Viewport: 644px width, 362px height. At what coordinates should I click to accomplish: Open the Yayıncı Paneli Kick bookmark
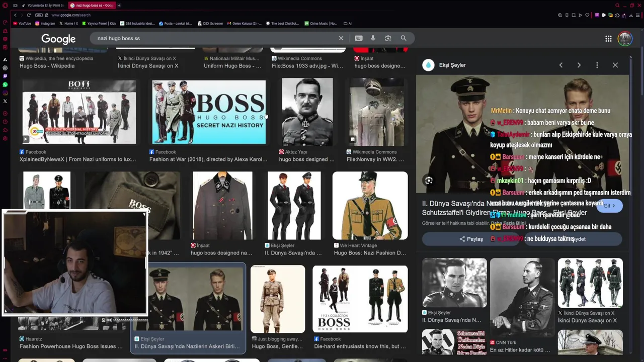[x=99, y=24]
